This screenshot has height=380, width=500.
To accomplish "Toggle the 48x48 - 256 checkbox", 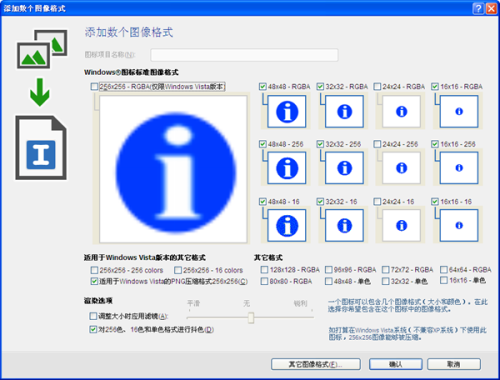I will click(x=263, y=144).
